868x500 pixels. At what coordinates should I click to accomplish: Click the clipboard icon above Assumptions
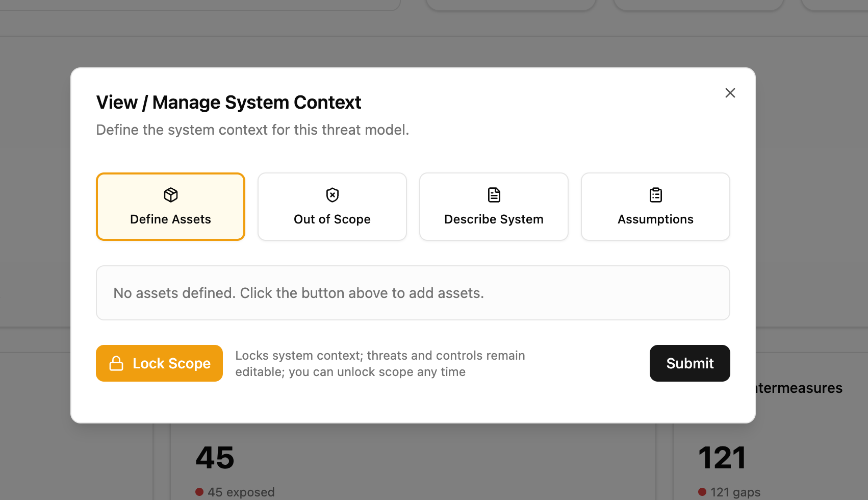tap(655, 194)
